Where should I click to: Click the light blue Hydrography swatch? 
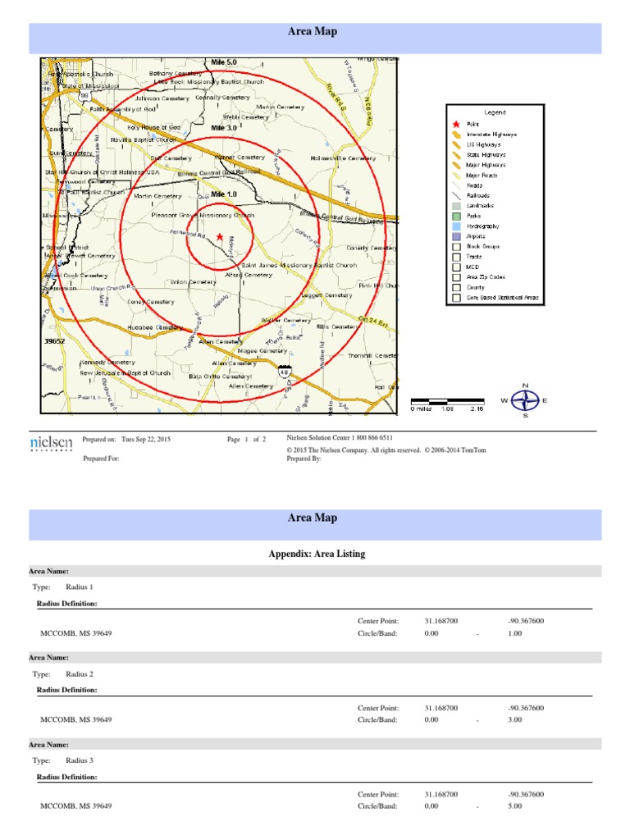point(456,226)
